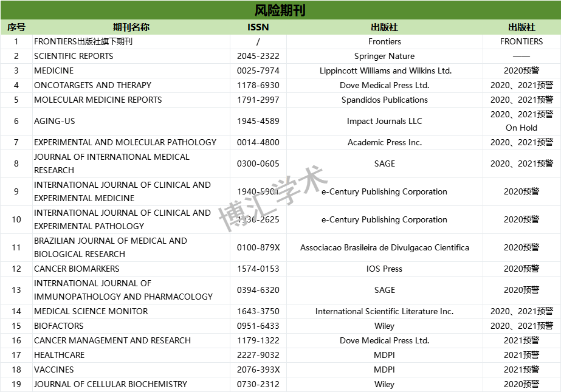Select ISSN 0730-2312
Viewport: 561px width, 392px height.
258,384
